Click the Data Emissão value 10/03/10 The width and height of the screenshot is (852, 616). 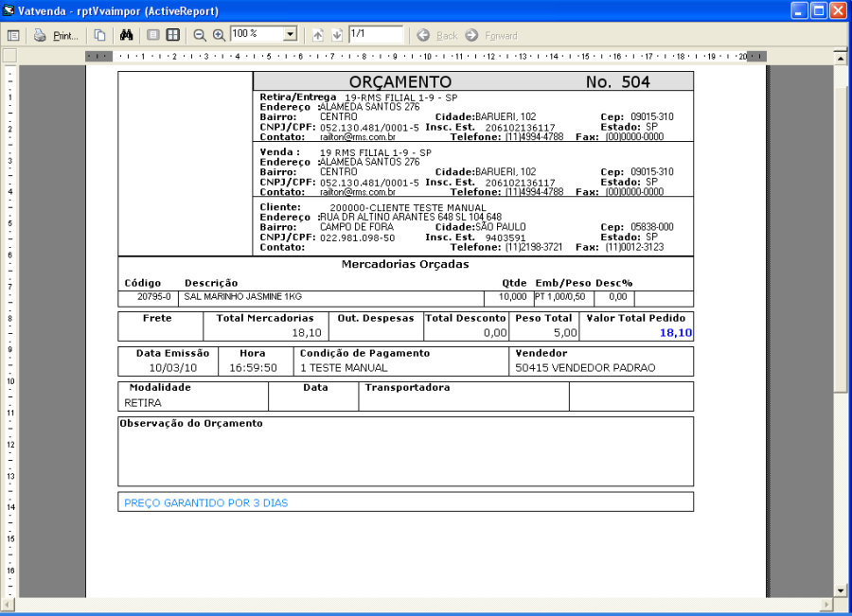tap(173, 368)
